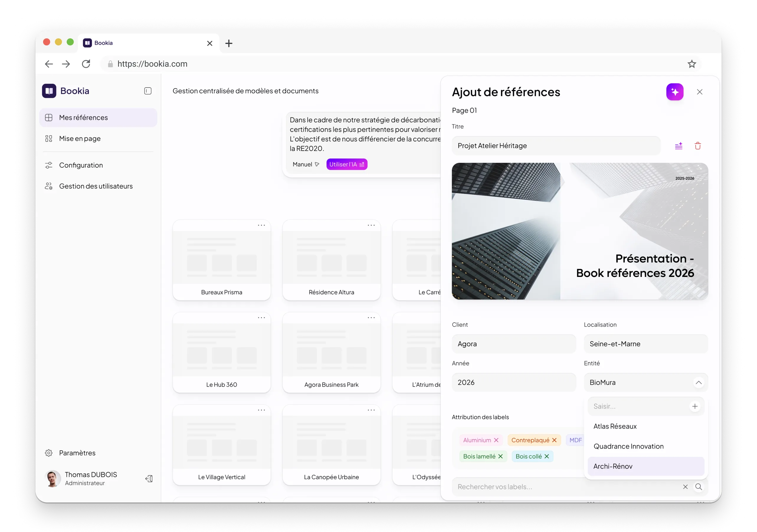Add new entity with plus icon
This screenshot has height=532, width=757.
(x=695, y=406)
